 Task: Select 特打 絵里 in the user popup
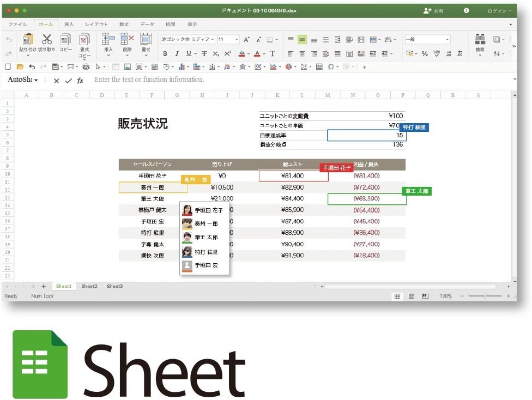coord(204,252)
